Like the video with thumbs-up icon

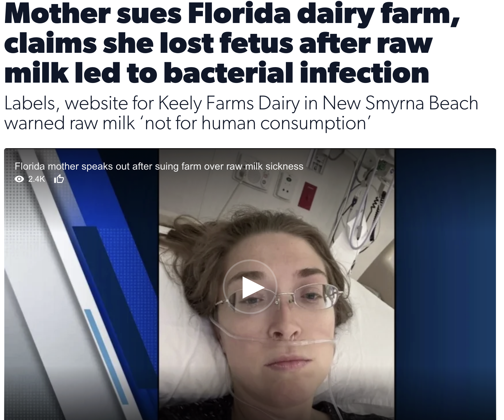[x=59, y=179]
